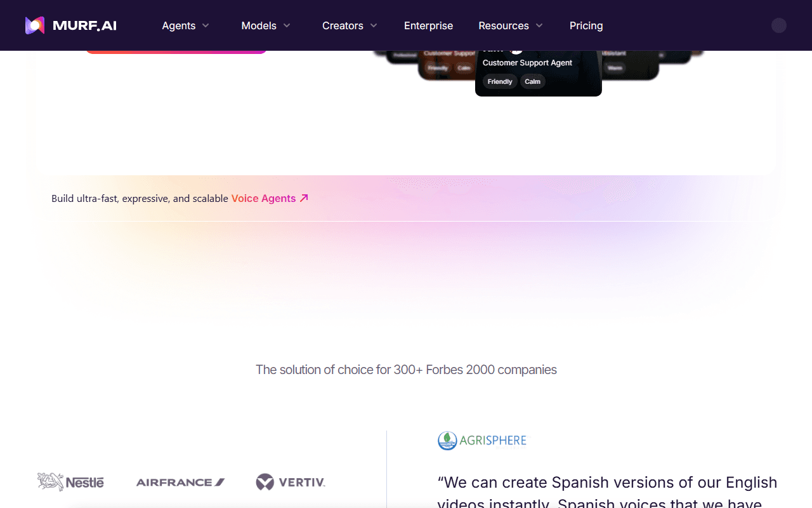Open the Agents navigation menu
The width and height of the screenshot is (812, 508).
click(x=186, y=25)
